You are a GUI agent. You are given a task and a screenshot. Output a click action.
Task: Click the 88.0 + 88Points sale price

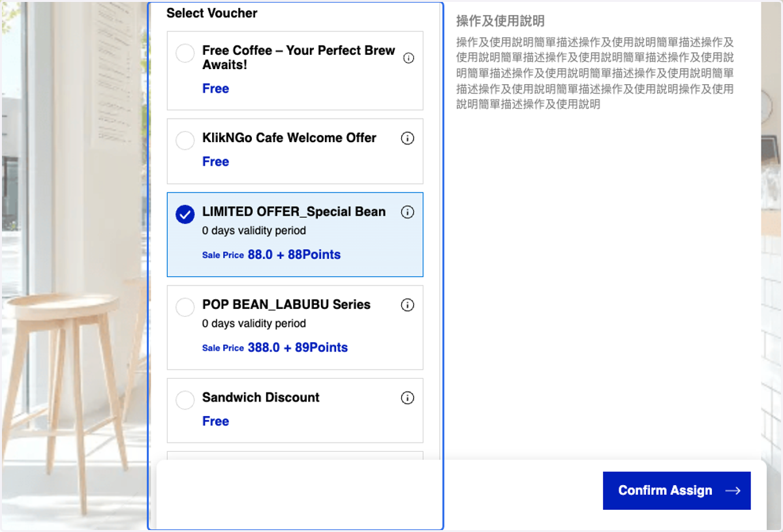294,255
